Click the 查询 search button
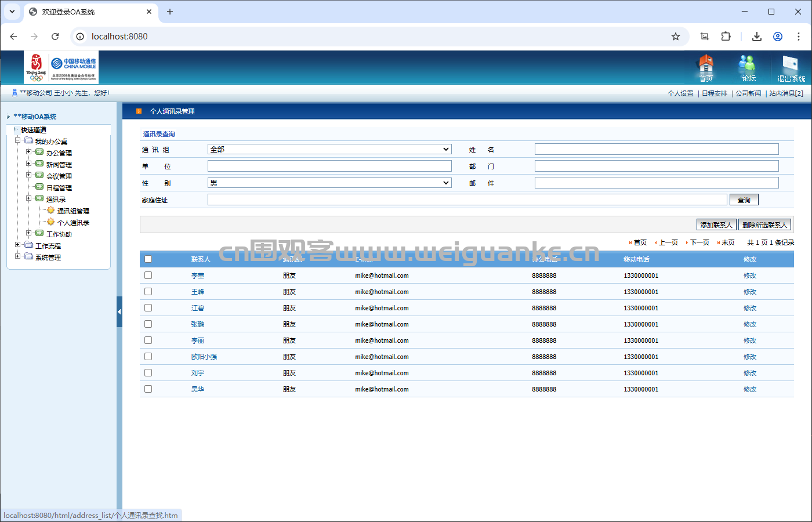 [x=744, y=200]
